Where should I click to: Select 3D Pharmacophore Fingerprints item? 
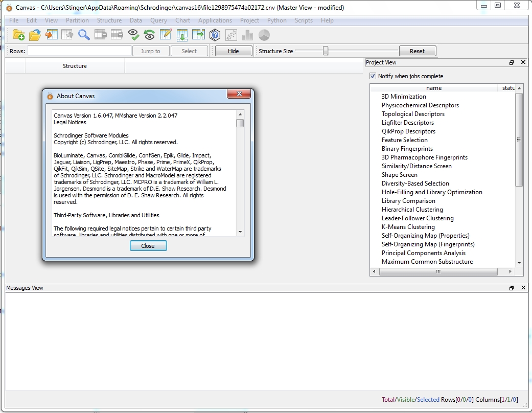click(425, 157)
